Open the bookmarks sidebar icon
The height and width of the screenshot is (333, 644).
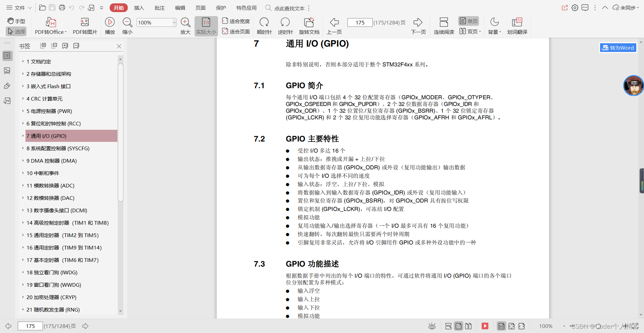pyautogui.click(x=7, y=56)
